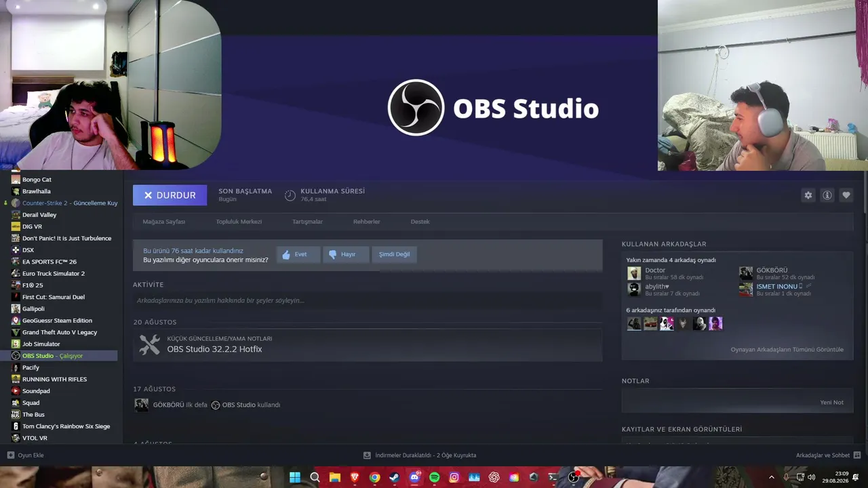This screenshot has height=488, width=868.
Task: Open the Mağaza Sayfası tab
Action: click(164, 222)
